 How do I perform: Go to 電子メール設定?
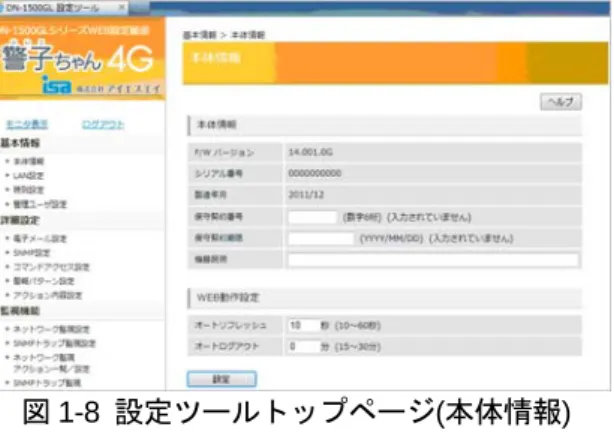tap(40, 238)
